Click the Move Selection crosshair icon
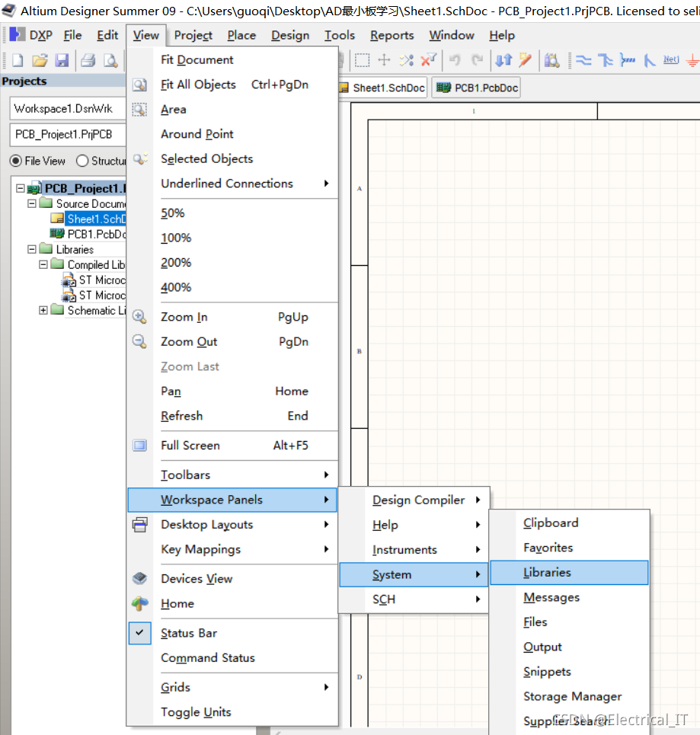This screenshot has width=700, height=735. [384, 60]
